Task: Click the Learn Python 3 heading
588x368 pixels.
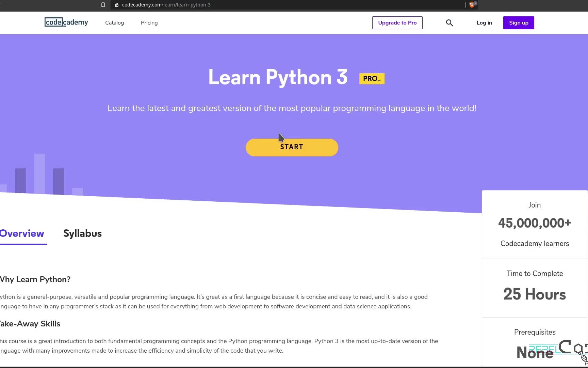Action: pos(278,77)
